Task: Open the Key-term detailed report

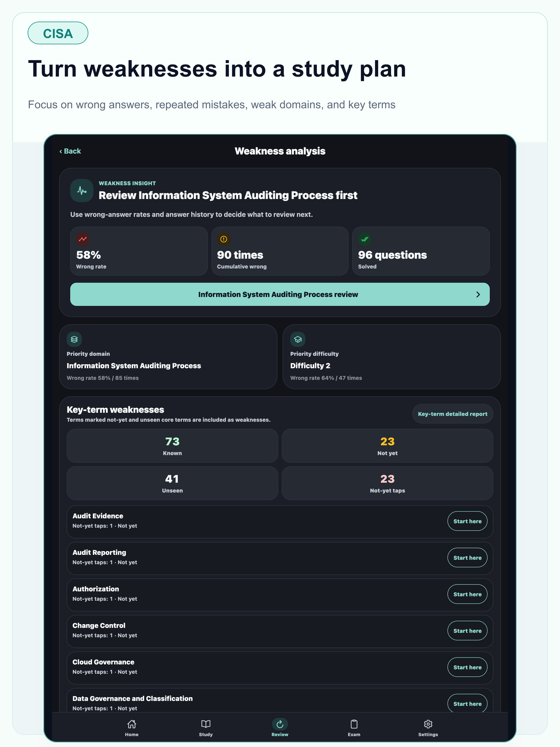Action: tap(453, 414)
